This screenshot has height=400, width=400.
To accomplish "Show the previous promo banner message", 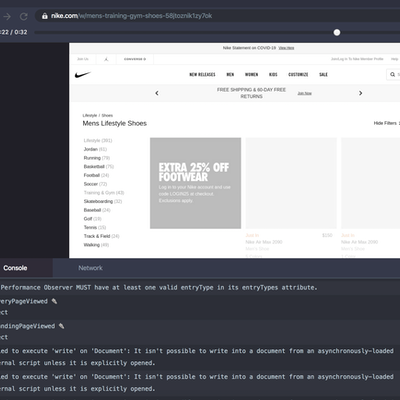I will tap(157, 93).
